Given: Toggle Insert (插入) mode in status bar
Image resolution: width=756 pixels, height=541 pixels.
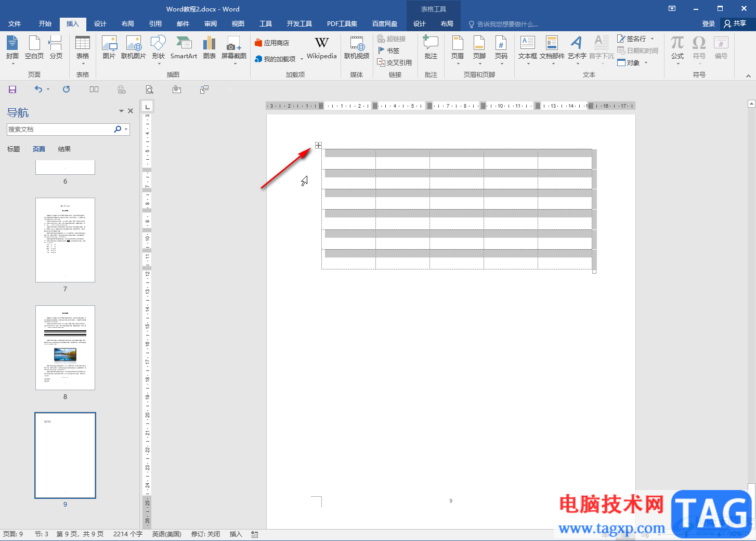Looking at the screenshot, I should [236, 534].
